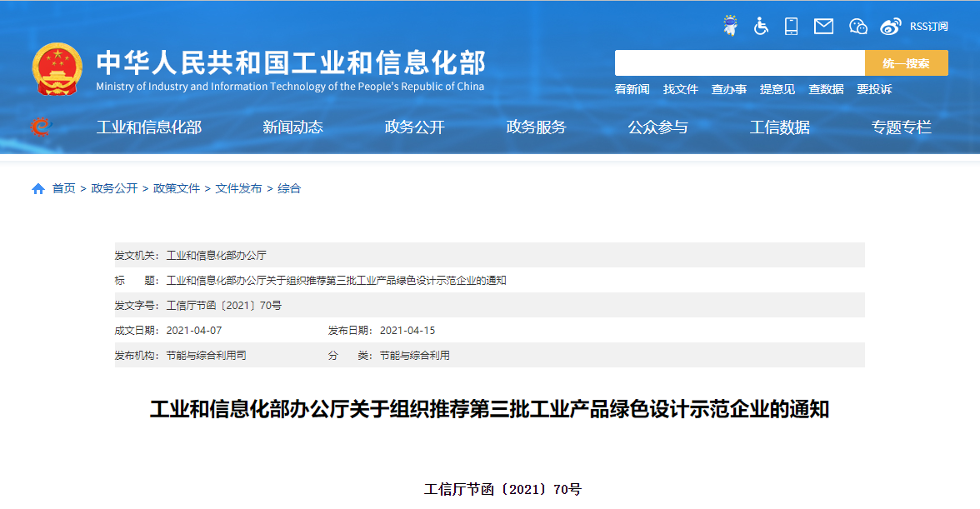
Task: Open the 工信数据 navigation item
Action: point(779,127)
